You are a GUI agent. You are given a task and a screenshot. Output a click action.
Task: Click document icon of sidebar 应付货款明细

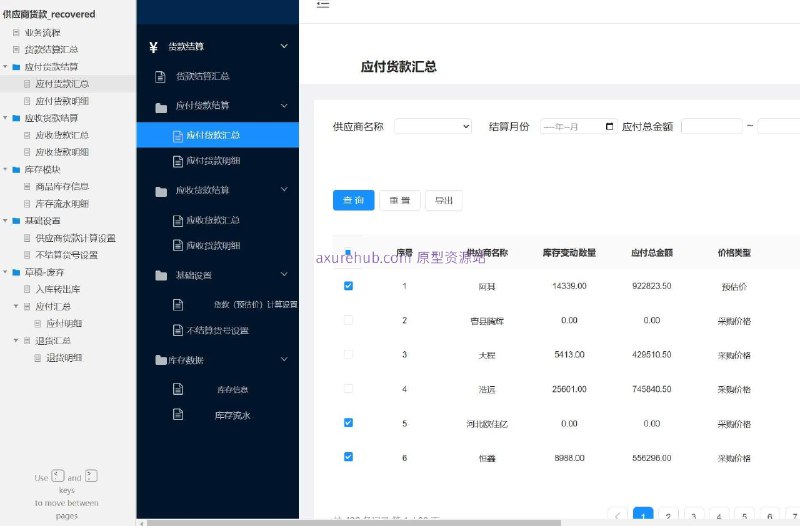click(x=178, y=162)
